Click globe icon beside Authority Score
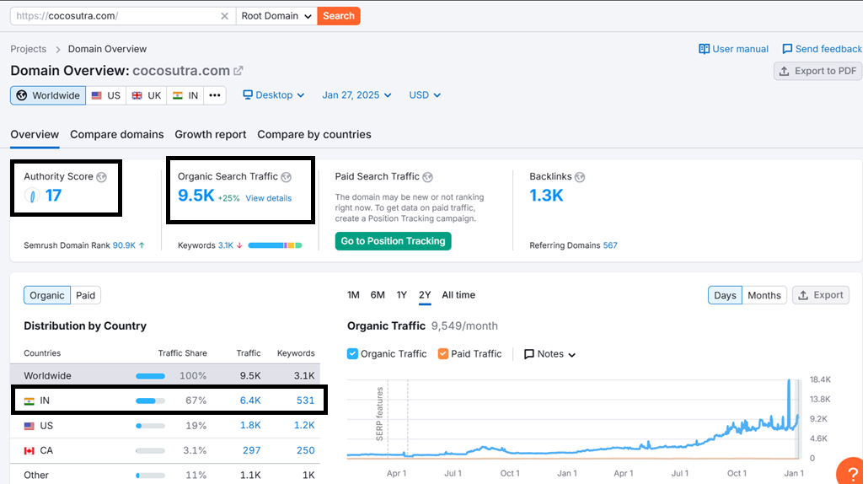 pos(101,177)
